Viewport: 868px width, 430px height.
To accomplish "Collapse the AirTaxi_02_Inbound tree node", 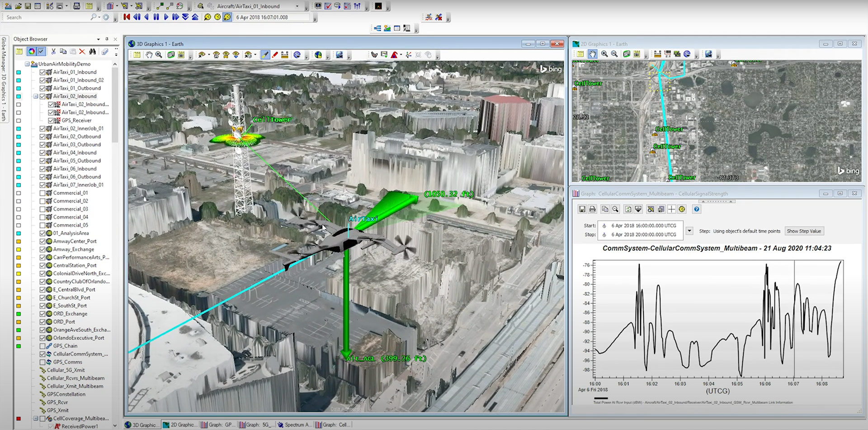I will coord(36,96).
